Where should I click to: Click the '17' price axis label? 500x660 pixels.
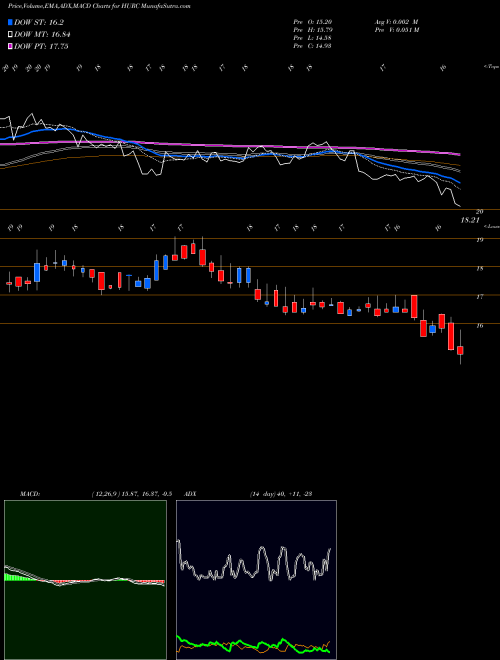pos(479,297)
